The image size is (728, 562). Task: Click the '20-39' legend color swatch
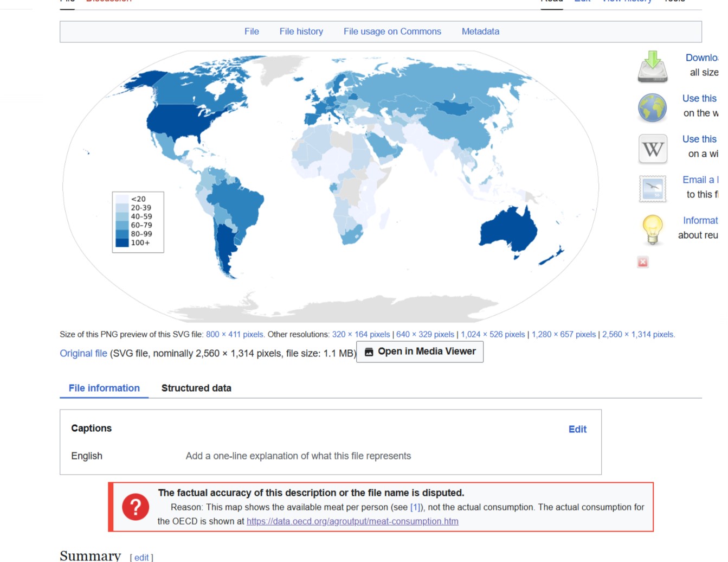click(x=122, y=208)
